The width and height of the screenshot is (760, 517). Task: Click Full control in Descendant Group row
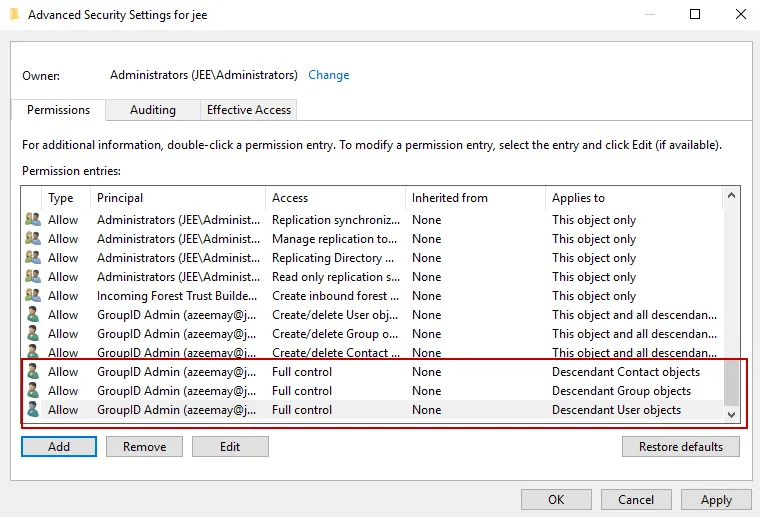coord(302,391)
